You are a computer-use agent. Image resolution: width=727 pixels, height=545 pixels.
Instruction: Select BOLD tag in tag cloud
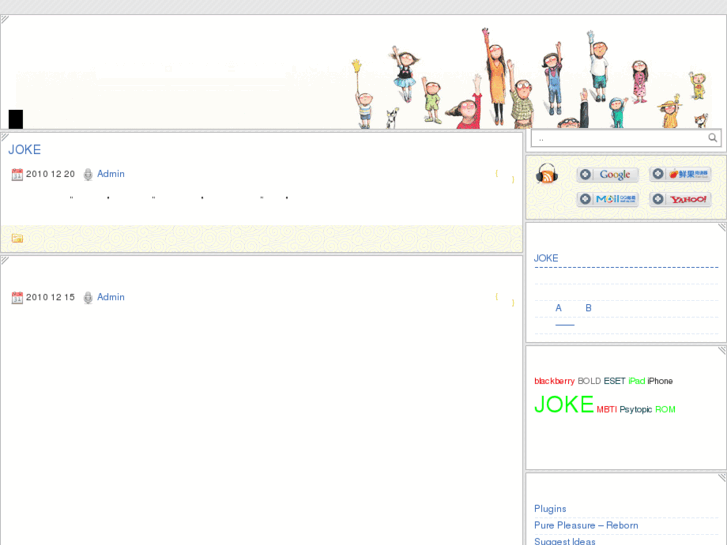[x=589, y=381]
